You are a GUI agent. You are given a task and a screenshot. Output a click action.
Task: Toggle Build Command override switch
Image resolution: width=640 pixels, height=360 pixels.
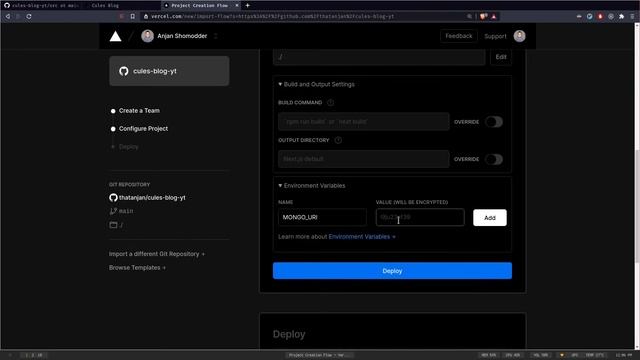click(x=494, y=122)
